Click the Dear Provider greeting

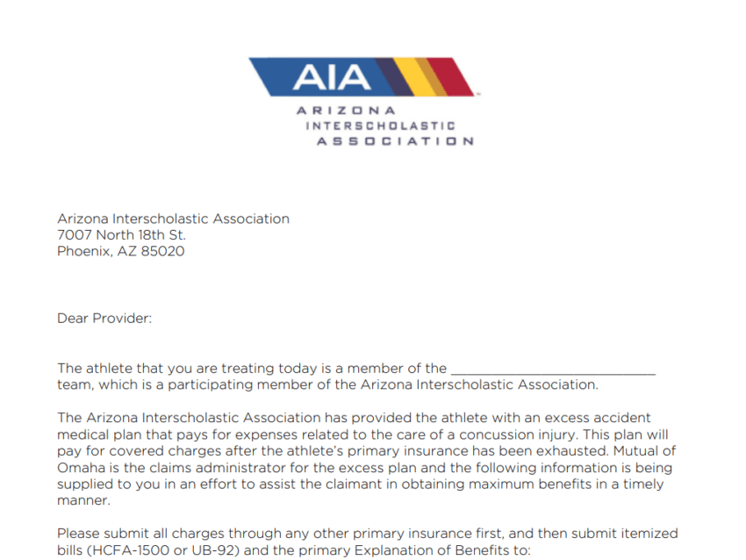(x=104, y=318)
